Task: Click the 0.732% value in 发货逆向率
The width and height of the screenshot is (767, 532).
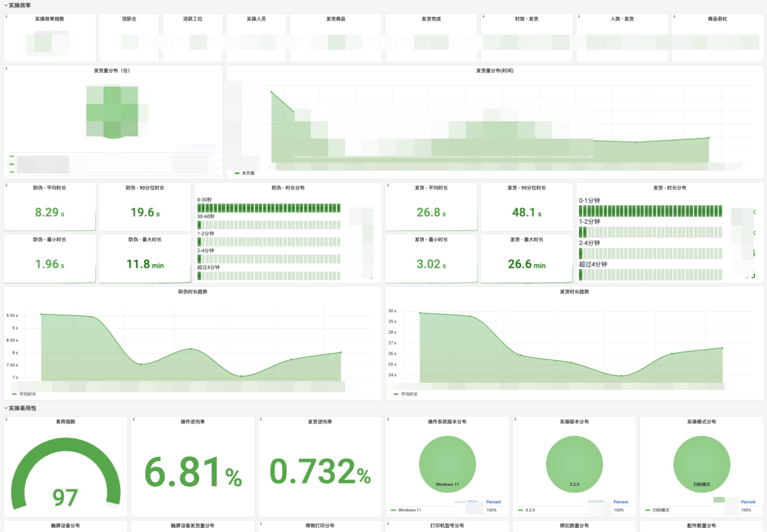Action: coord(320,472)
